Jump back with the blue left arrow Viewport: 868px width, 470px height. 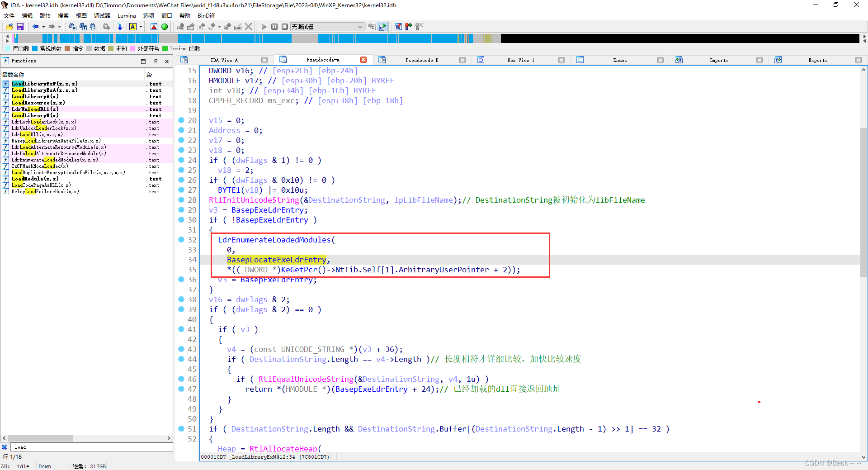coord(35,27)
